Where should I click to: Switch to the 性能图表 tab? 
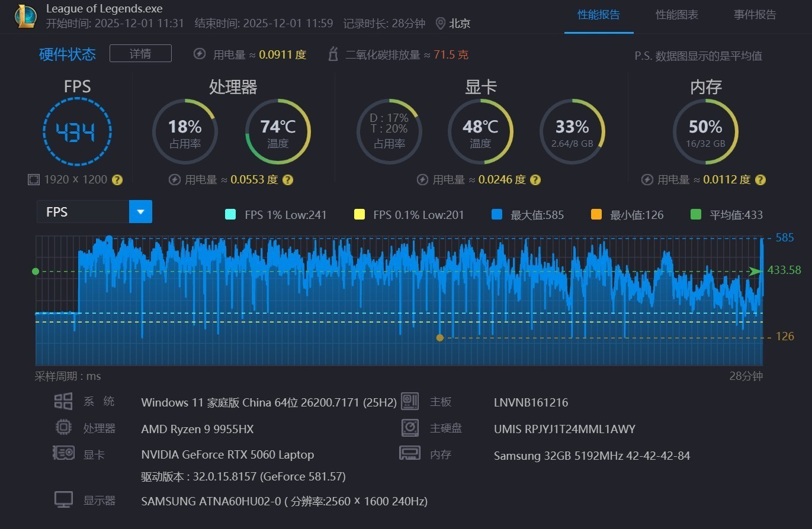point(676,15)
